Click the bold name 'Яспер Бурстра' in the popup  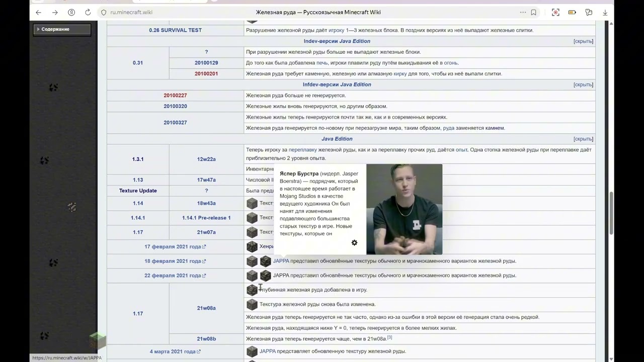299,174
